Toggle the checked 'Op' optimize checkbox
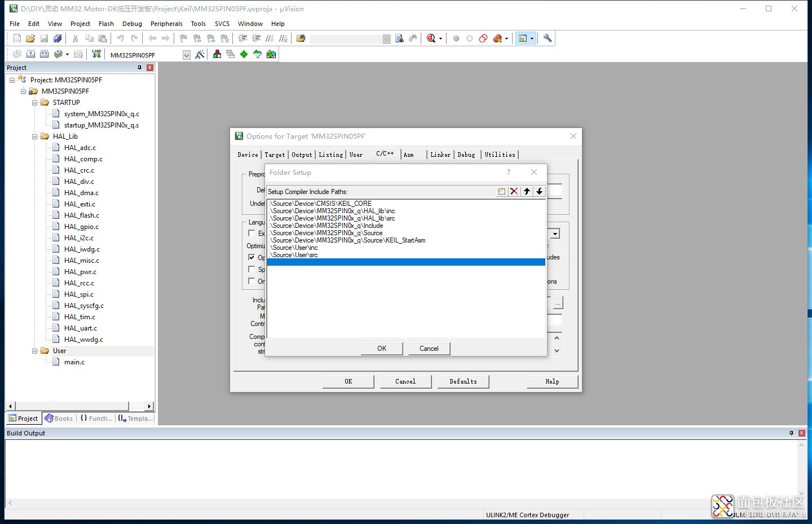Image resolution: width=812 pixels, height=524 pixels. tap(252, 257)
